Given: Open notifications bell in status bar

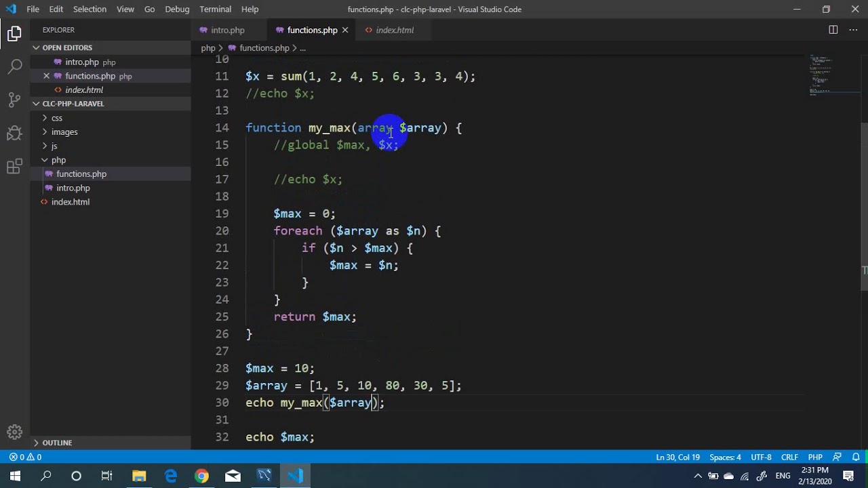Looking at the screenshot, I should click(856, 457).
